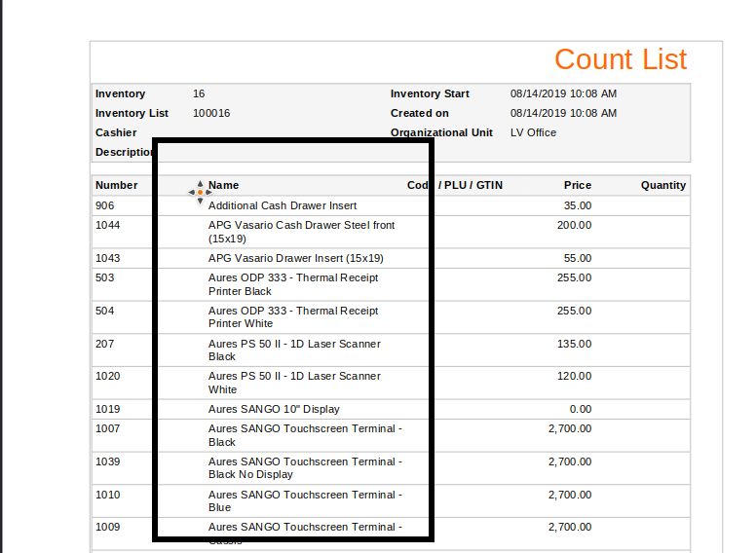Click the 255.00 price for item 504
This screenshot has width=756, height=553.
pyautogui.click(x=574, y=311)
